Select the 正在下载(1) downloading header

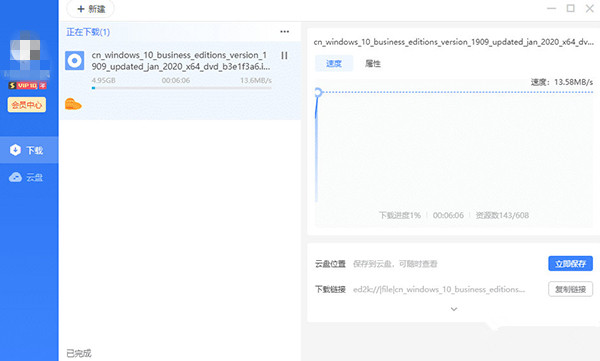(88, 32)
